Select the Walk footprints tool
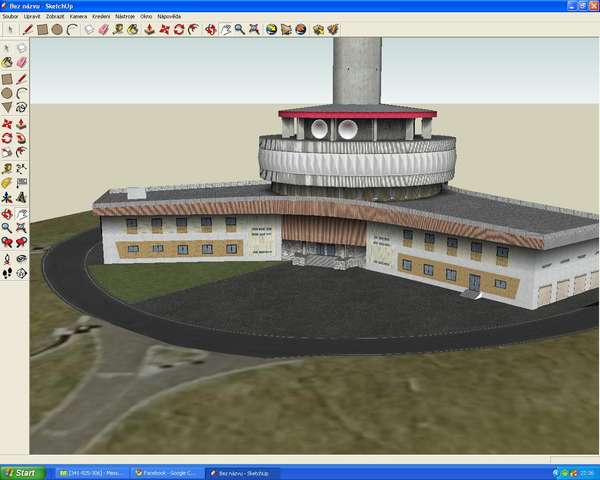Screen dimensions: 600x480 tap(7, 273)
